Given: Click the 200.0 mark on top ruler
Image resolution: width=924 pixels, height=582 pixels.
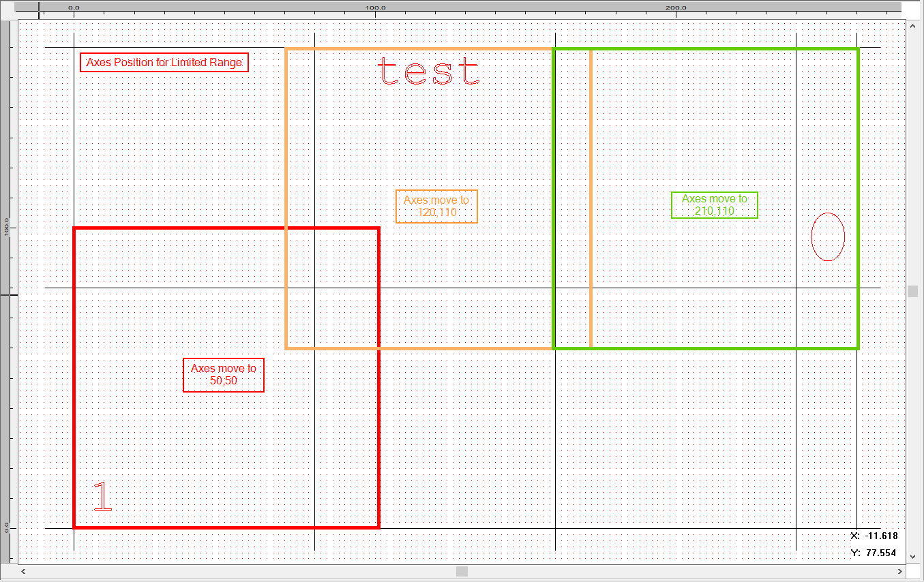Looking at the screenshot, I should tap(676, 7).
